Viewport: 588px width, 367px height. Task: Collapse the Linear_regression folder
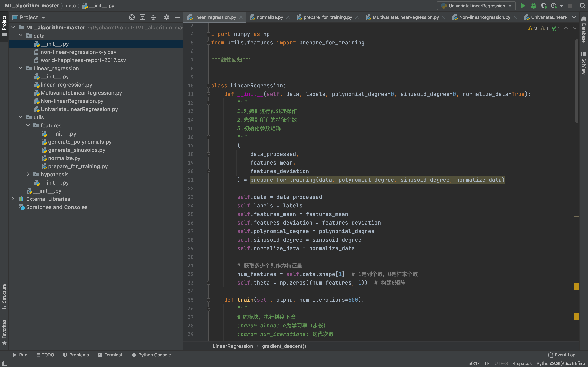click(21, 68)
